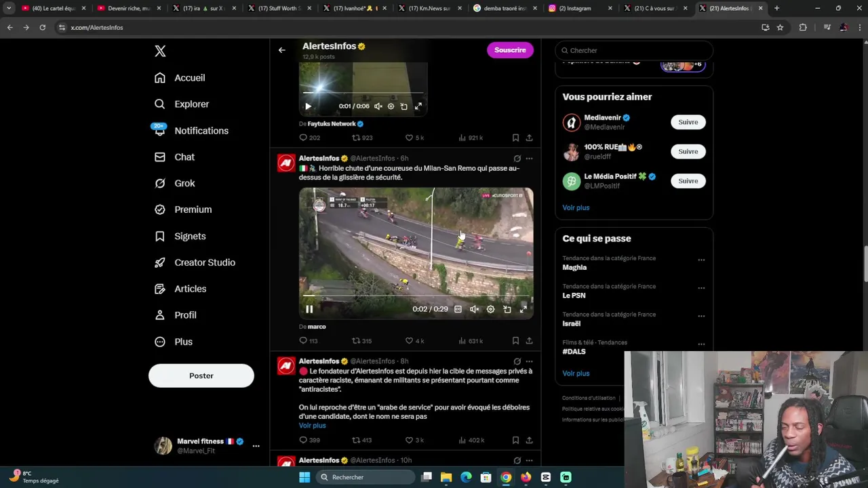
Task: Repost the post with 315 reposts
Action: [x=361, y=341]
